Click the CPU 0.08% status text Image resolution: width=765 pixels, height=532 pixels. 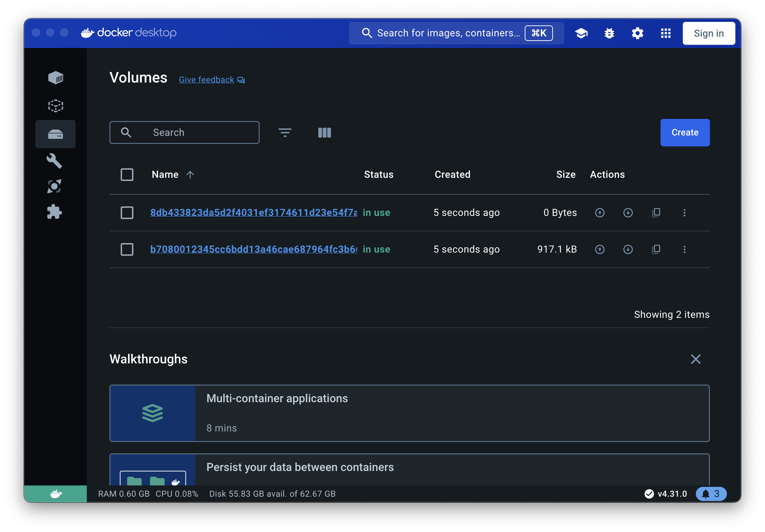[177, 494]
